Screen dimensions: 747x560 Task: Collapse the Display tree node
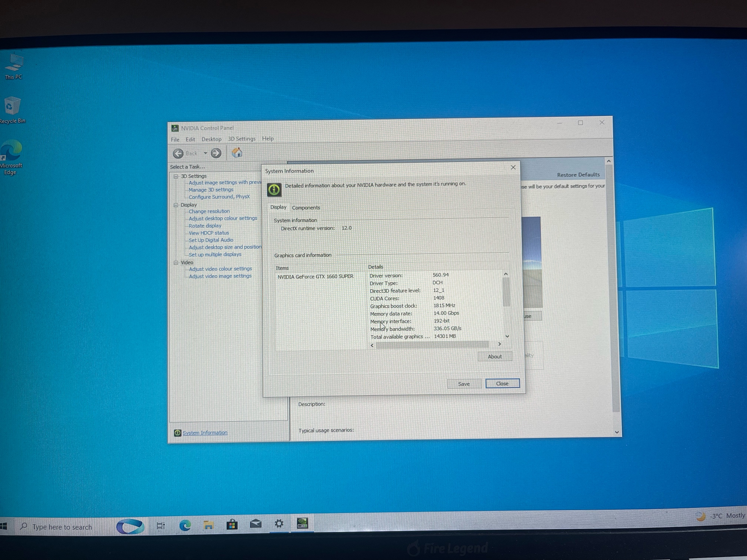pyautogui.click(x=176, y=205)
